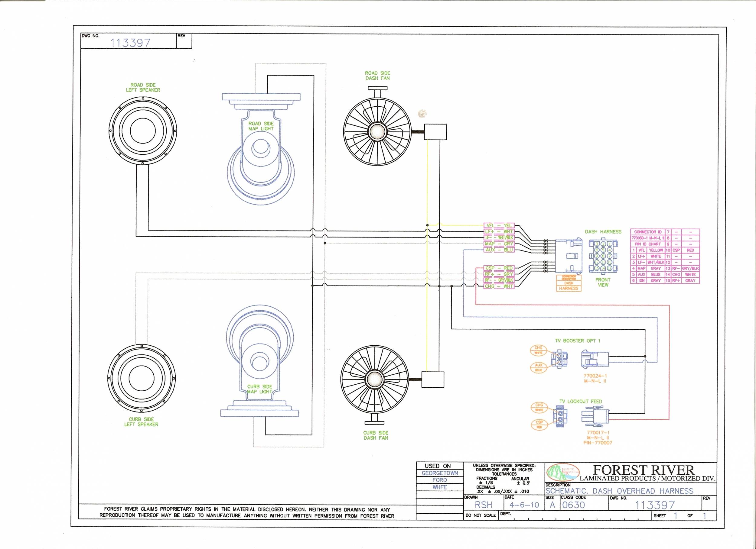The width and height of the screenshot is (756, 549).
Task: Click the CURB SIDE DASH FAN label
Action: pos(376,435)
